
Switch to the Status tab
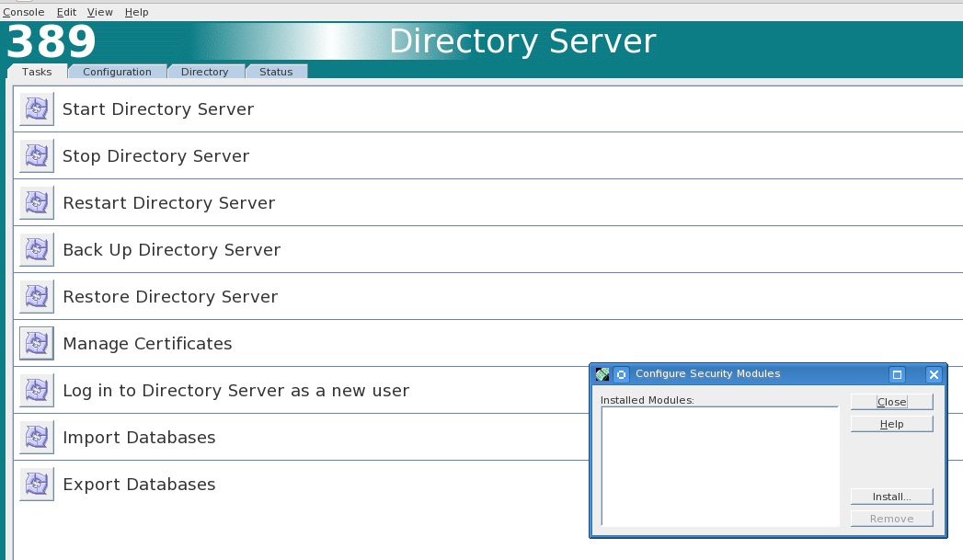pos(276,72)
